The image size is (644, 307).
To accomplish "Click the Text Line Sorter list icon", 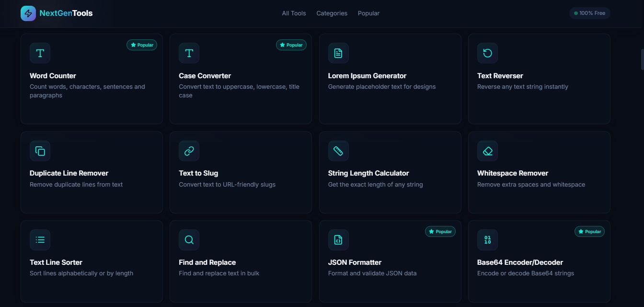I will pyautogui.click(x=40, y=240).
